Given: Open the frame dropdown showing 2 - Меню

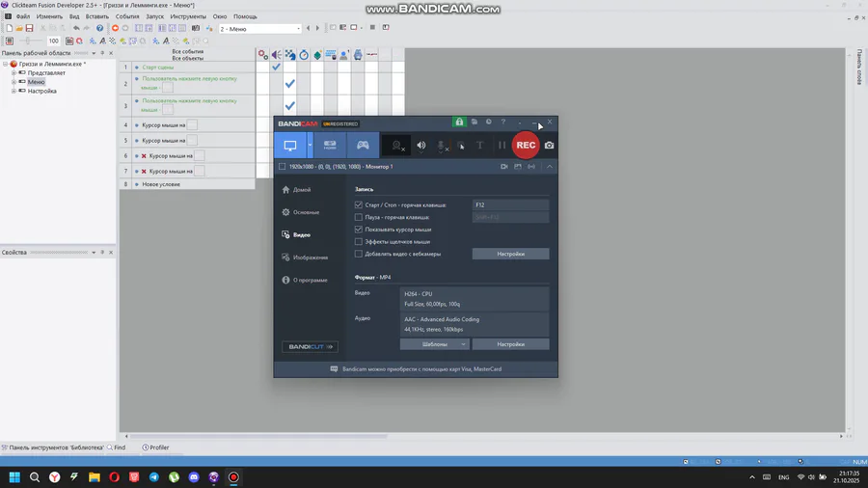Looking at the screenshot, I should pyautogui.click(x=260, y=29).
